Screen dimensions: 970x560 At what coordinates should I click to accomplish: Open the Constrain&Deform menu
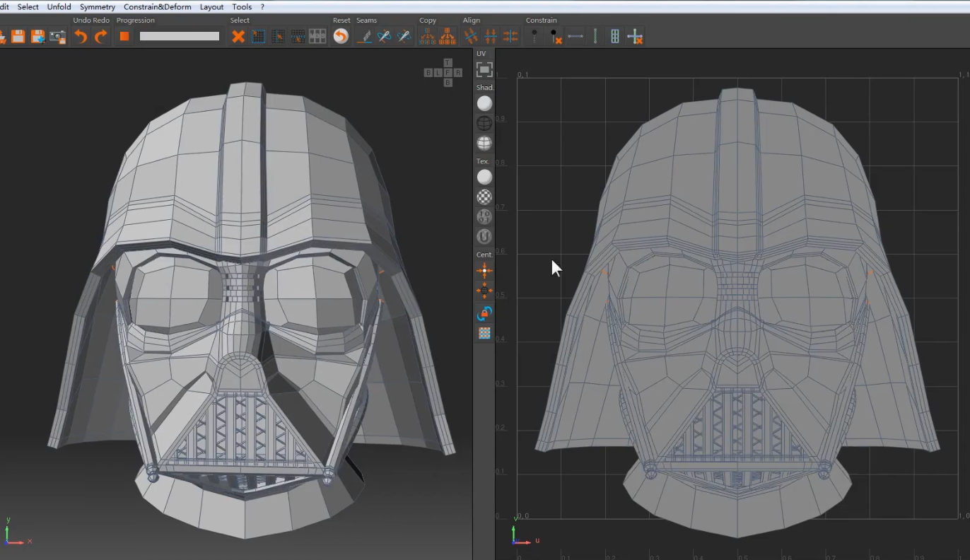click(158, 7)
